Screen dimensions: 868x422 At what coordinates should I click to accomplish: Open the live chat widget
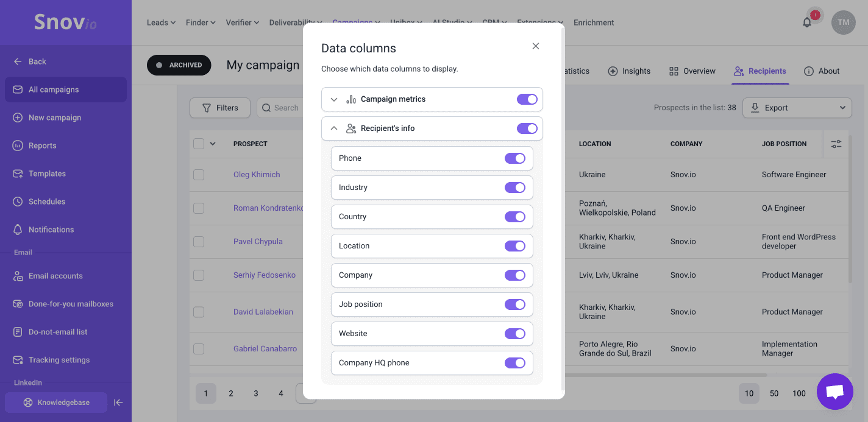[x=834, y=392]
